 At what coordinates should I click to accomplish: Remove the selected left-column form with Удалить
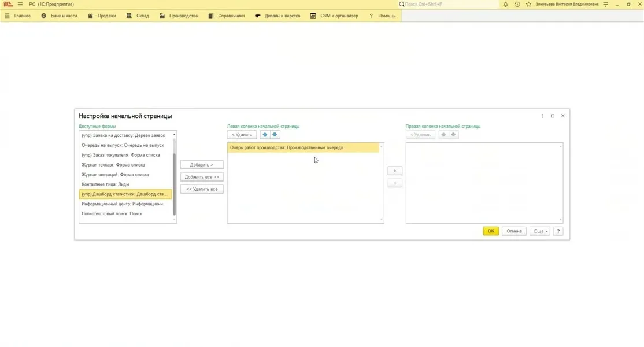[x=242, y=135]
